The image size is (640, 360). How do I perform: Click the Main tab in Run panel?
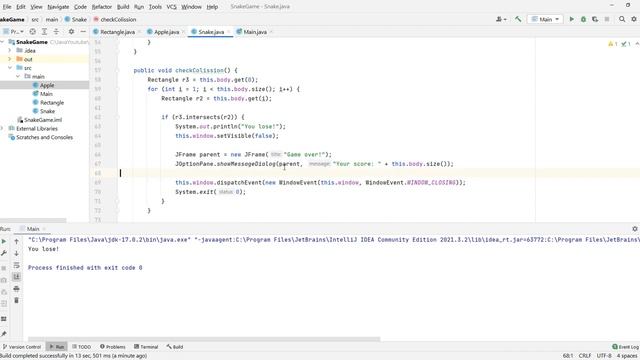click(33, 229)
